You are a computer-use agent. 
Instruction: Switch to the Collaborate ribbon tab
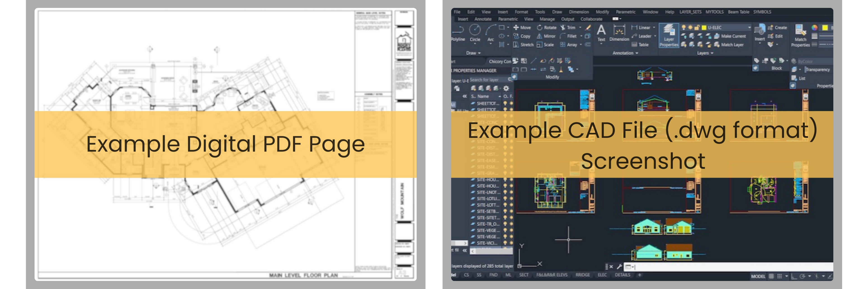coord(591,19)
